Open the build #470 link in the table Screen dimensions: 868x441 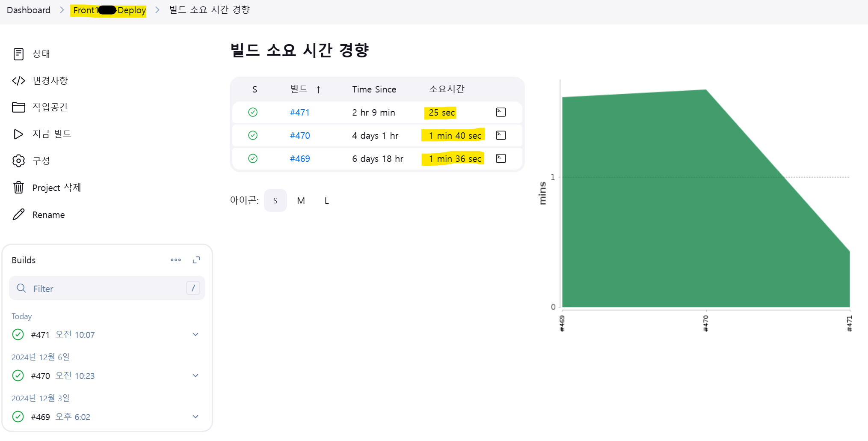[x=300, y=135]
